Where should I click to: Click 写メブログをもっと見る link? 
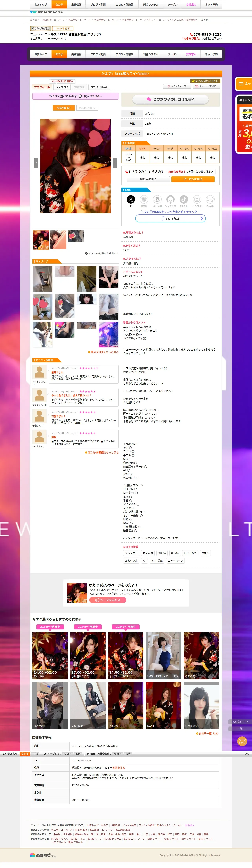click(x=103, y=352)
